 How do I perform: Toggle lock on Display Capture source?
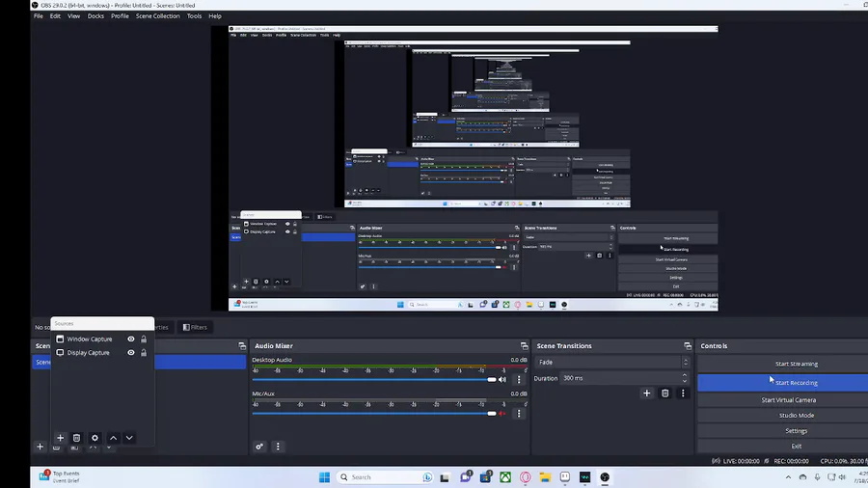pyautogui.click(x=144, y=352)
